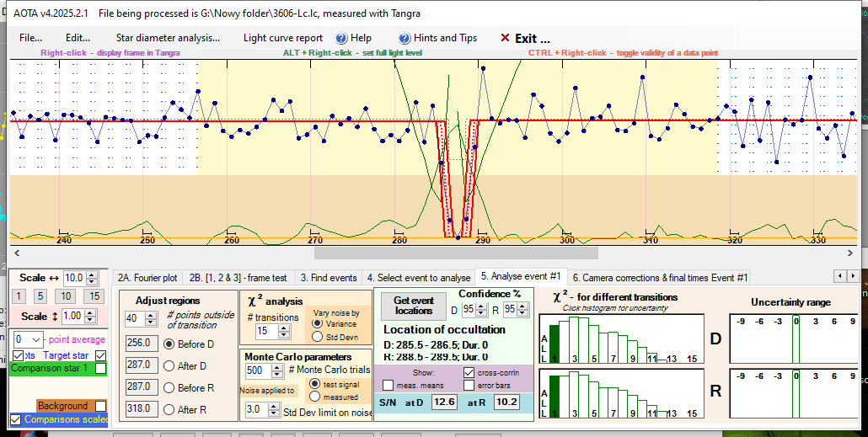Increase Std Dev limit on noise stepper
Image resolution: width=868 pixels, height=437 pixels.
click(x=274, y=407)
